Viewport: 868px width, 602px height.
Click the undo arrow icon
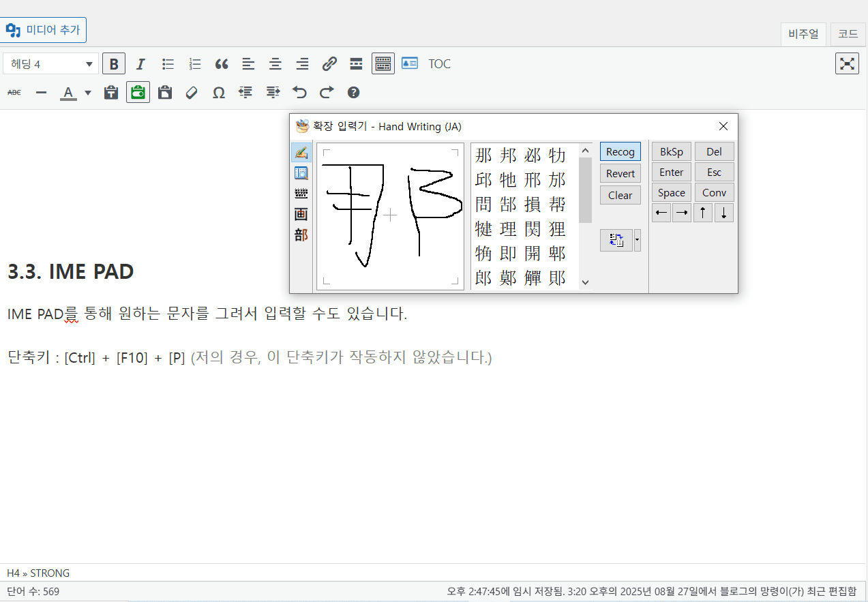(x=299, y=93)
